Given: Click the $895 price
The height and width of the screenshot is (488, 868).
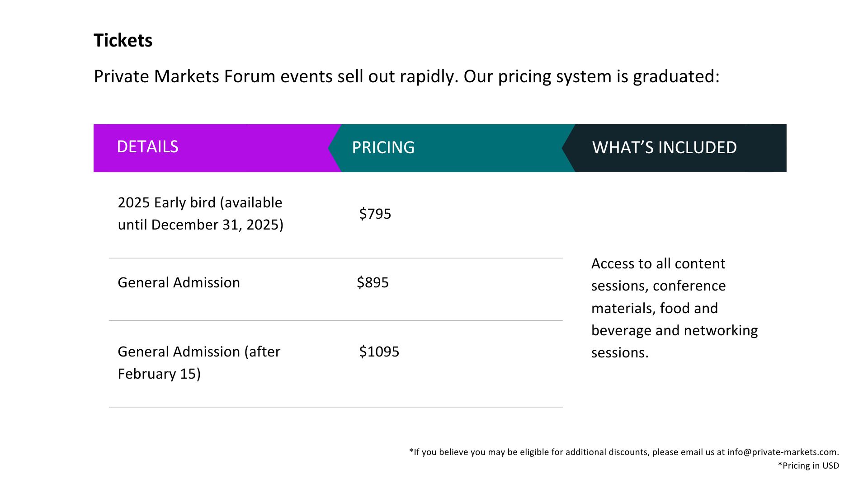Looking at the screenshot, I should pyautogui.click(x=373, y=283).
